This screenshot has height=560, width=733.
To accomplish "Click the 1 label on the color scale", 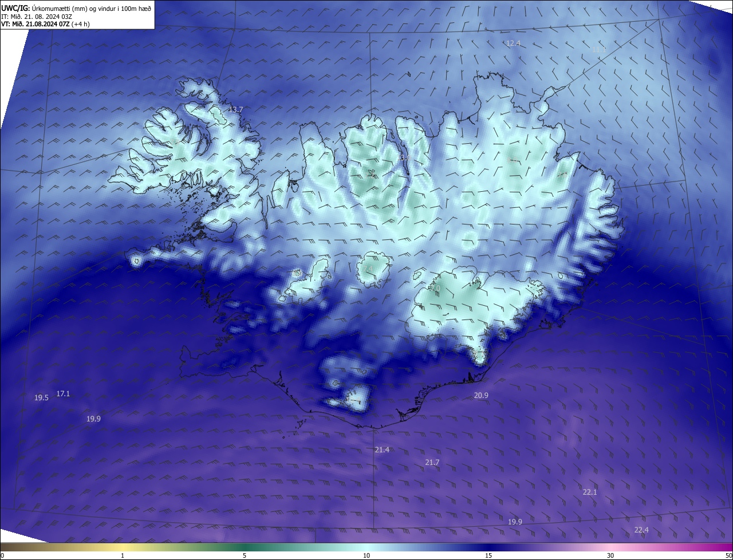I will coord(123,556).
